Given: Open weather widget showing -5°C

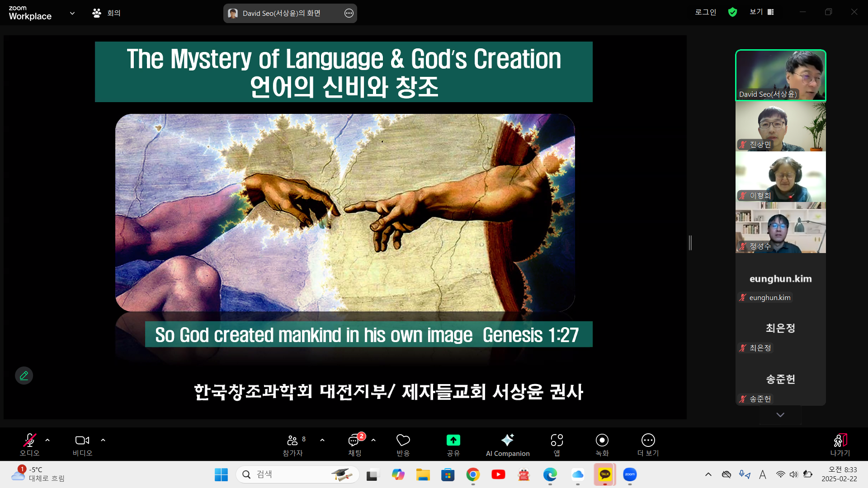Looking at the screenshot, I should click(38, 474).
